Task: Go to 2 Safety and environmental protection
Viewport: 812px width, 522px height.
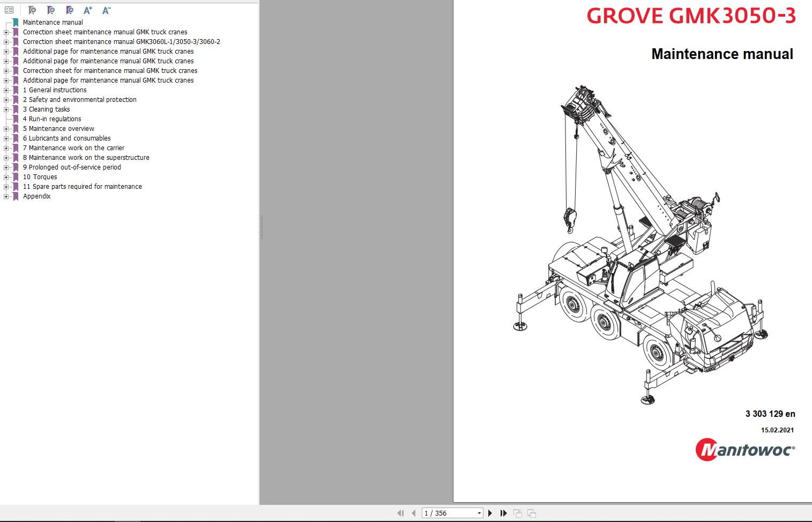Action: [x=80, y=100]
